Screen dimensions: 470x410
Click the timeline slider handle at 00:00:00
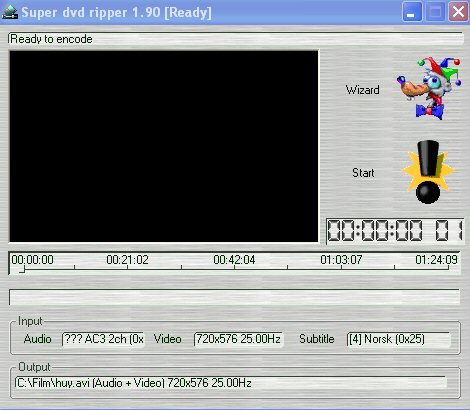(22, 269)
